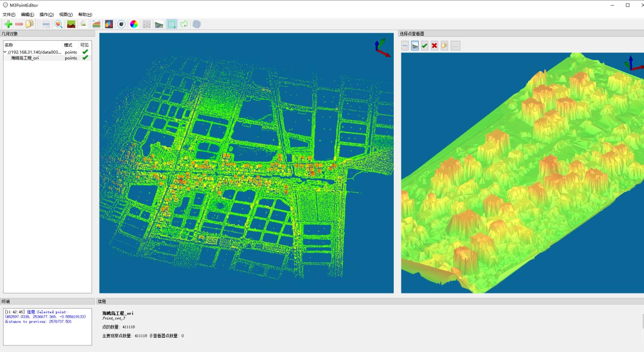Select the green polygon lasso selection tool
Screen dimensions: 644x352
(184, 24)
